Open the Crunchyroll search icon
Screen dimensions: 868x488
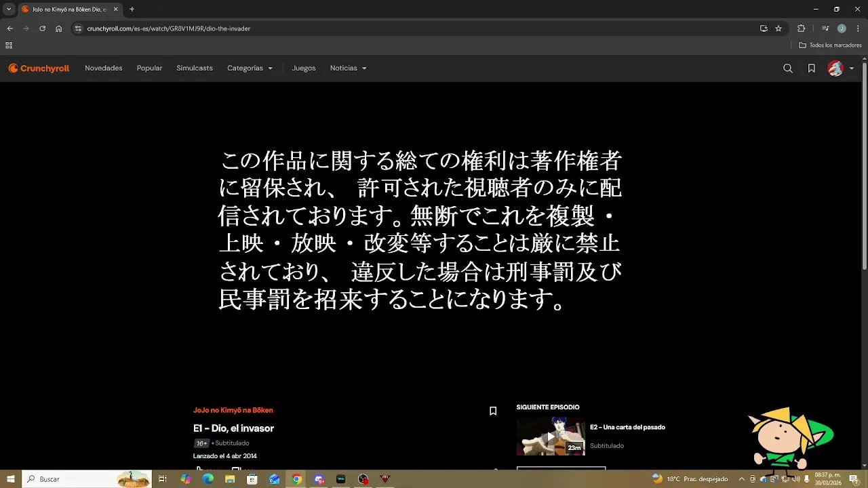click(x=788, y=68)
